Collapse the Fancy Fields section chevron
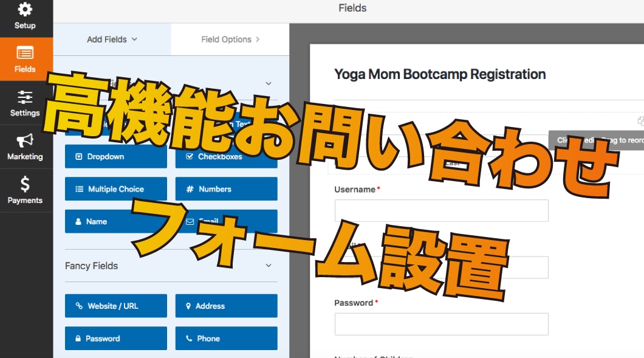This screenshot has height=358, width=644. [x=268, y=266]
